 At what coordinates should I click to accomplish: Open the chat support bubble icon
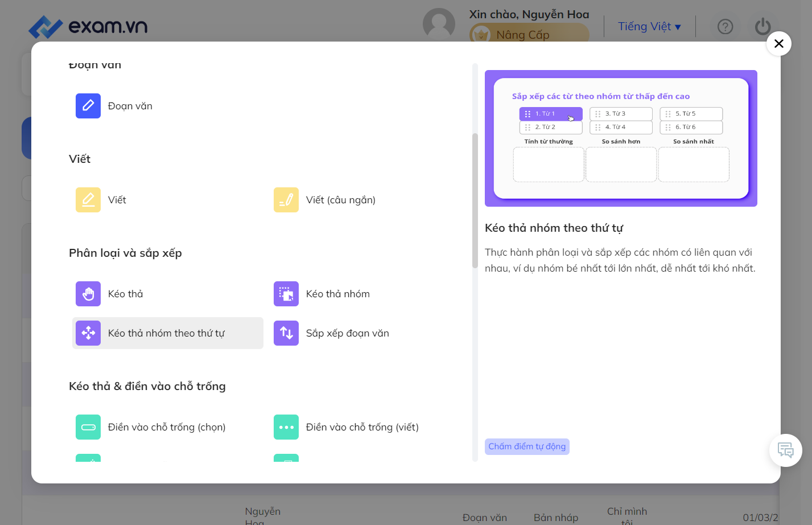[786, 450]
